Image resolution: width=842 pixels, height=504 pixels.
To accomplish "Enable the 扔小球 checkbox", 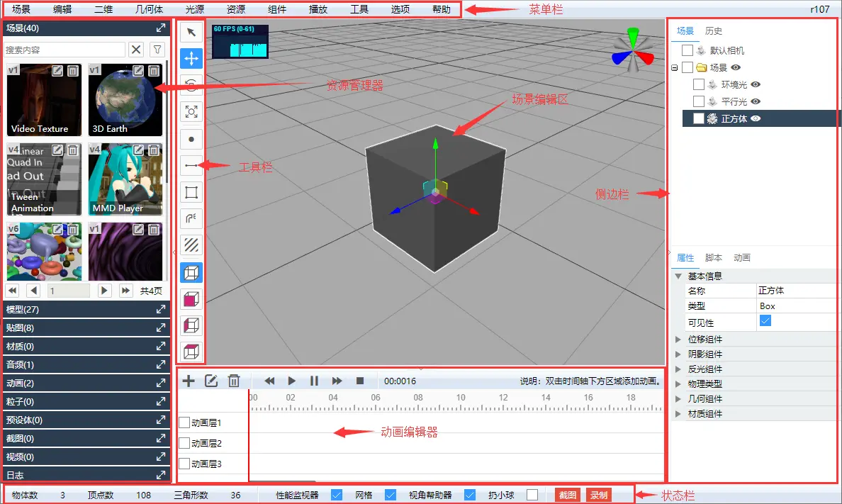I will tap(532, 495).
